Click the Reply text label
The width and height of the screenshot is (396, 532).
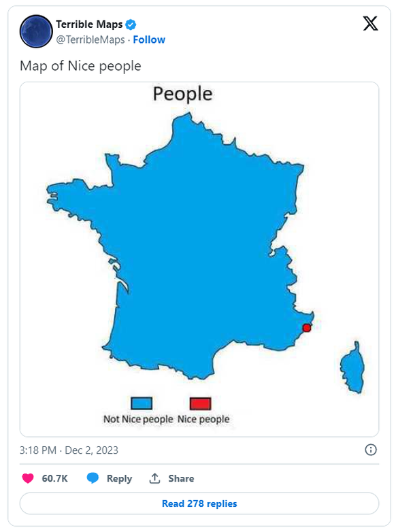(119, 478)
